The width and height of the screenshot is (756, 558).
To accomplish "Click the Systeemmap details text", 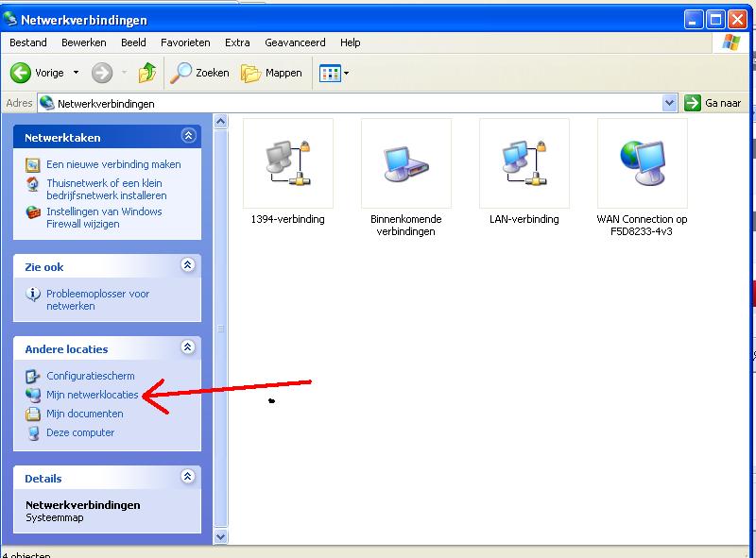I will 55,518.
